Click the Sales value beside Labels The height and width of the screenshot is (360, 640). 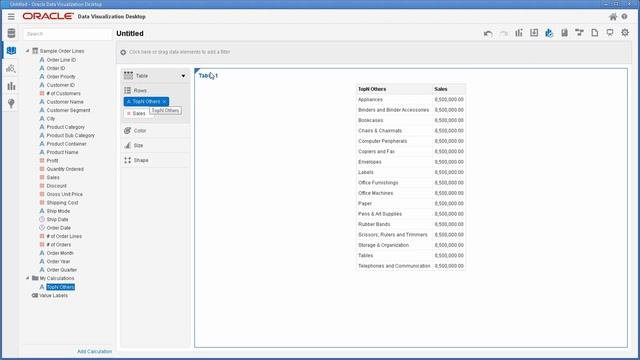449,172
